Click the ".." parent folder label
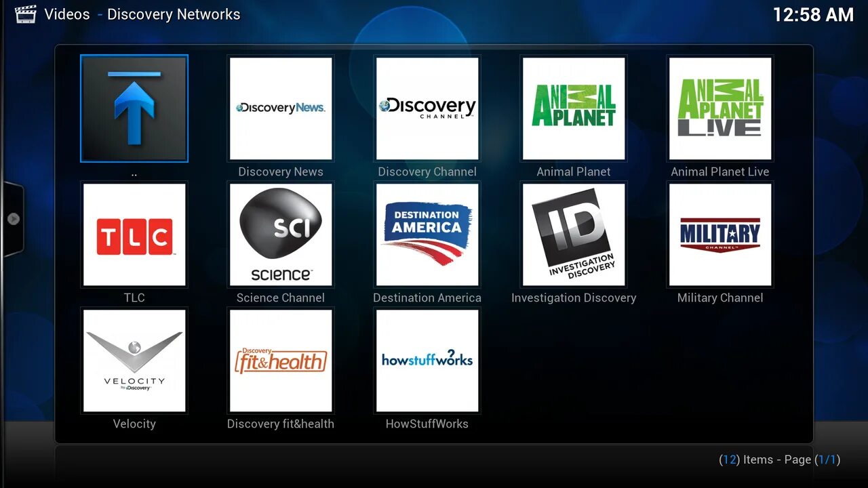This screenshot has width=868, height=488. (134, 174)
